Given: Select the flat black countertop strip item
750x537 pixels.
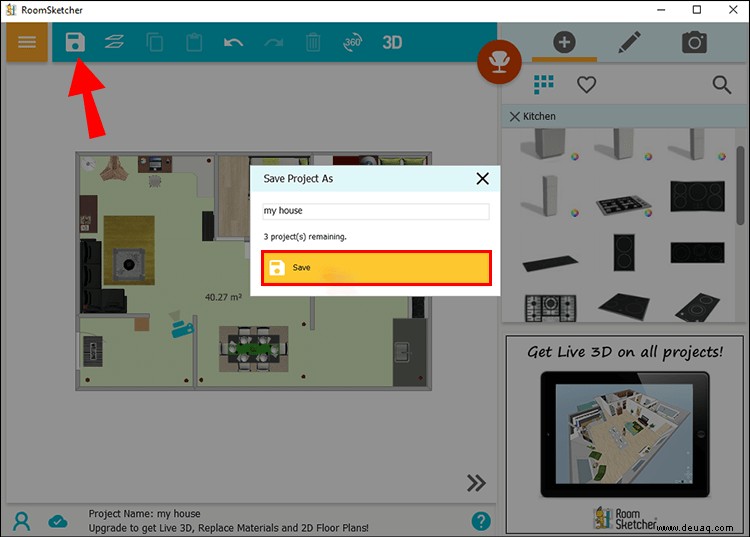Looking at the screenshot, I should click(550, 263).
